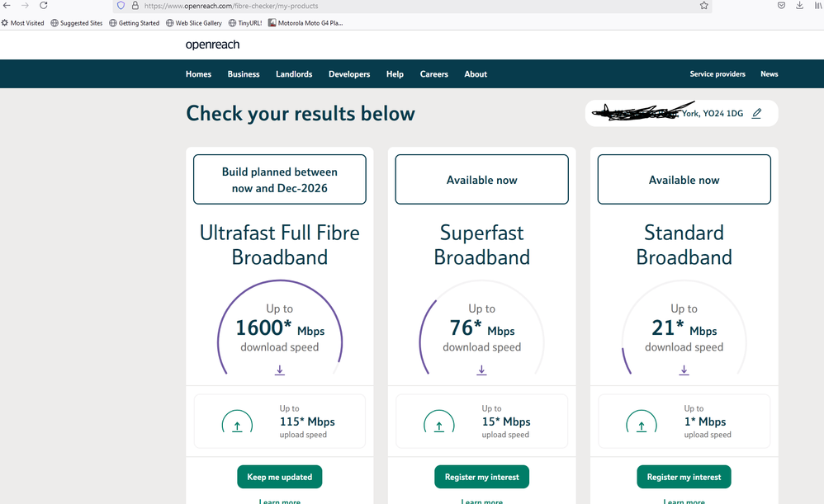The width and height of the screenshot is (824, 504).
Task: View site security via the padlock icon
Action: (x=135, y=6)
